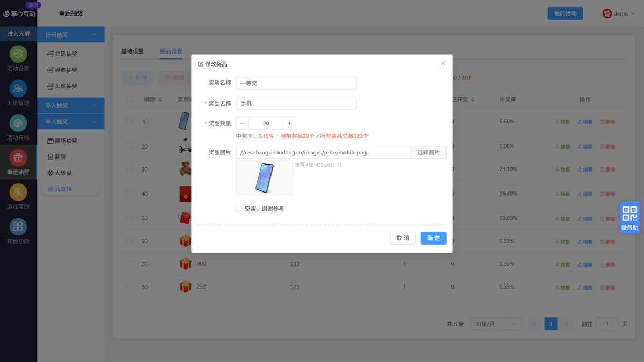Click 数据 for row order 80
The width and height of the screenshot is (644, 362).
(x=562, y=288)
